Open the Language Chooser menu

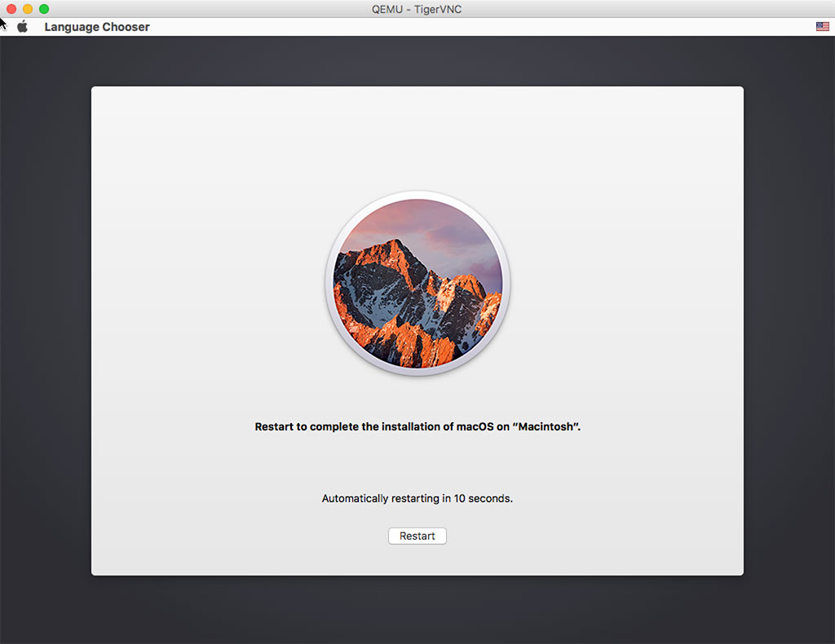97,27
